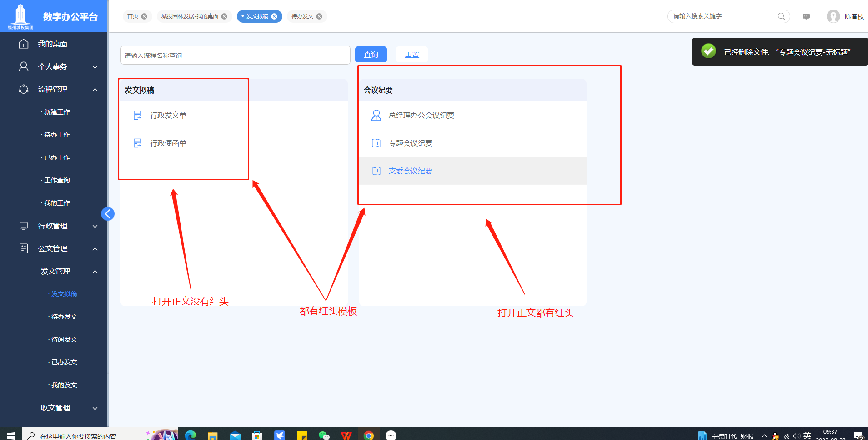Open the 行政便函单 workflow
The image size is (868, 440).
click(234, 143)
